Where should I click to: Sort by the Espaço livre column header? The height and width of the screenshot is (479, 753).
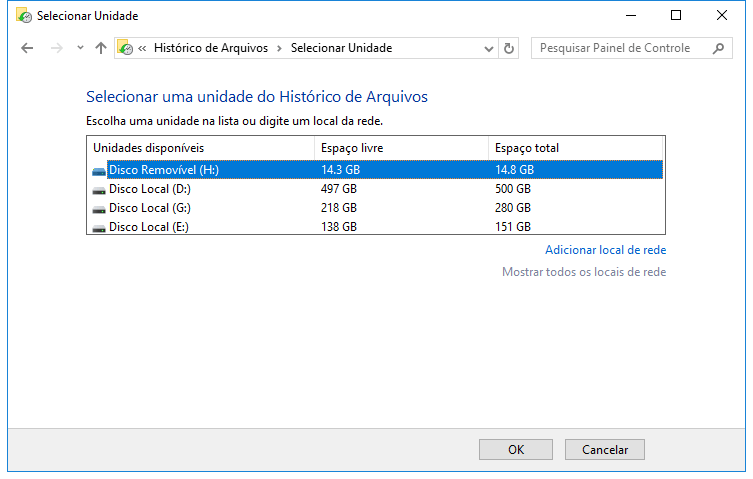coord(401,148)
